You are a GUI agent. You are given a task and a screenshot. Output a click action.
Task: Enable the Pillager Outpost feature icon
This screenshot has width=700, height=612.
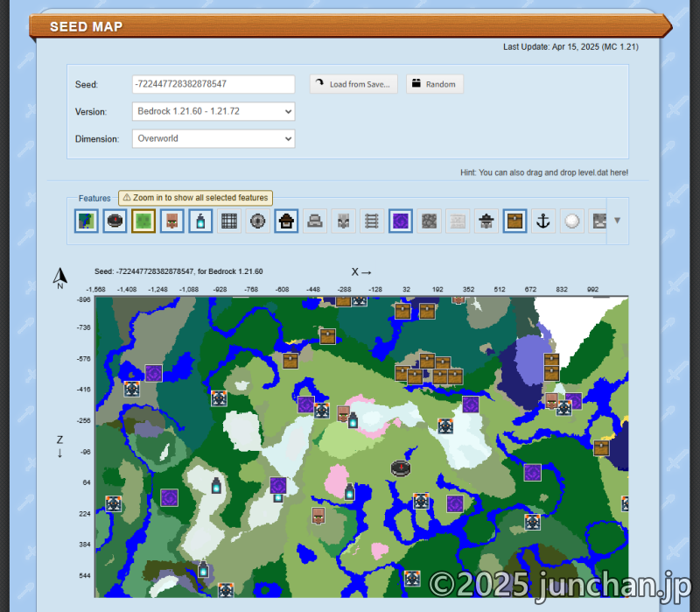coord(486,221)
